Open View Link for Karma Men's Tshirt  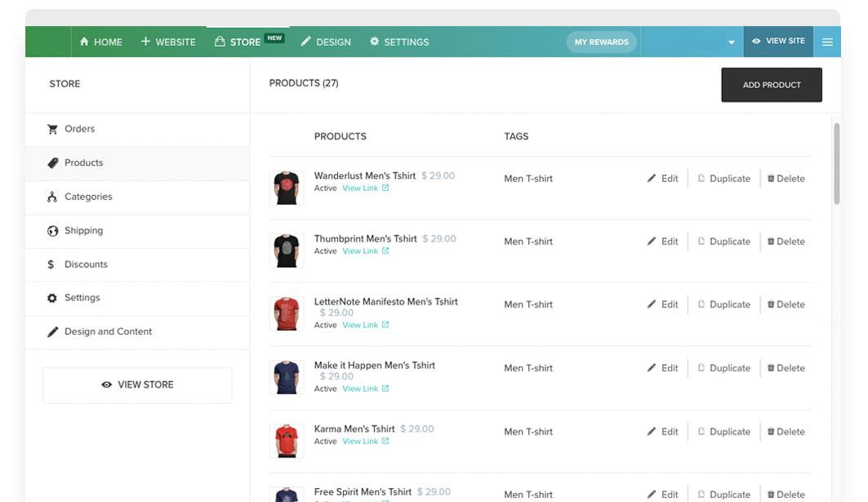tap(365, 441)
